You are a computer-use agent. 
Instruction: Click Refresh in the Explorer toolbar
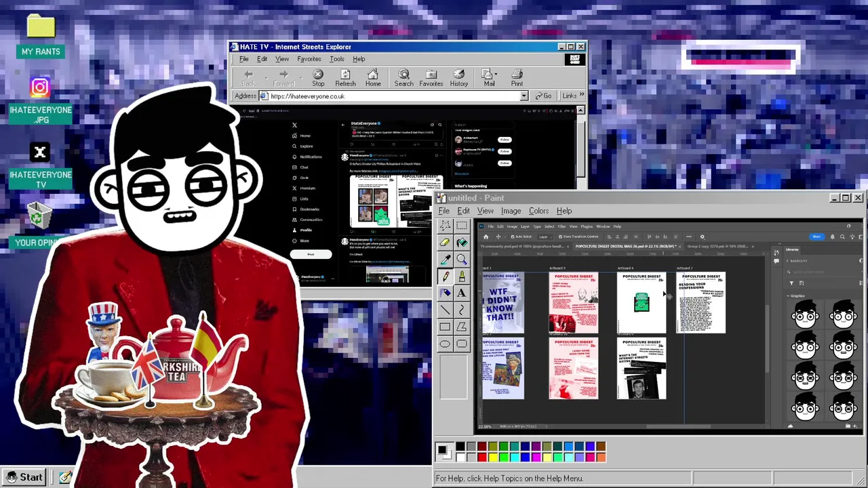[x=345, y=78]
